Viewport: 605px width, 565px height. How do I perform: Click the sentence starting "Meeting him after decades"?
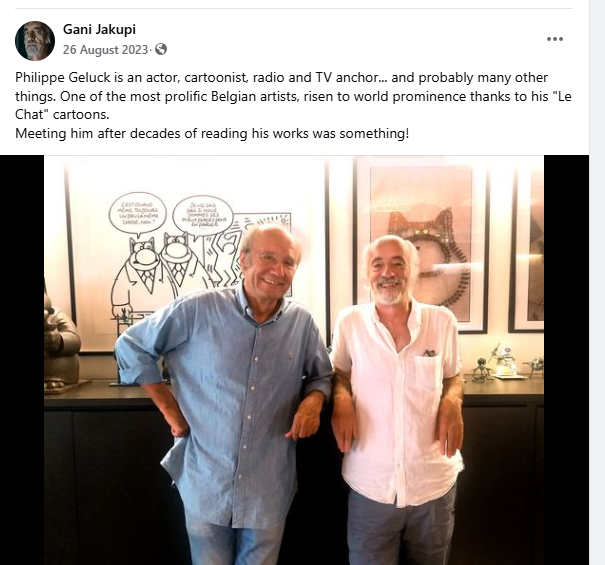(x=212, y=134)
